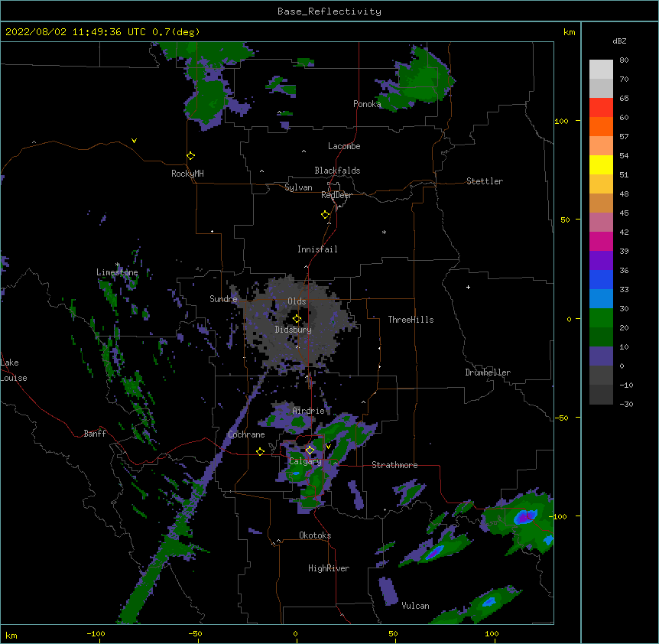This screenshot has width=659, height=644.
Task: Click the Vulcan city label
Action: pyautogui.click(x=415, y=606)
